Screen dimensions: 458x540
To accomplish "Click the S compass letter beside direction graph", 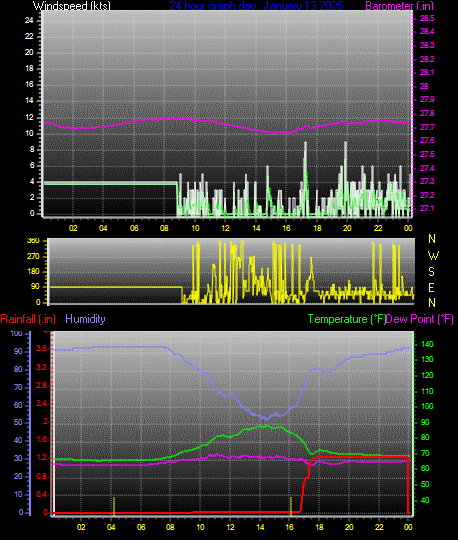I will (431, 272).
